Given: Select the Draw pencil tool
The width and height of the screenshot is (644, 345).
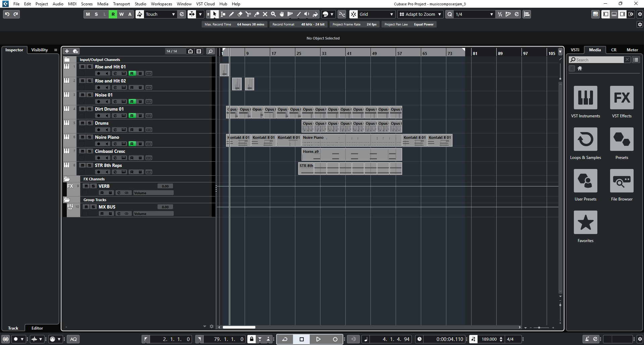Looking at the screenshot, I should tap(232, 14).
